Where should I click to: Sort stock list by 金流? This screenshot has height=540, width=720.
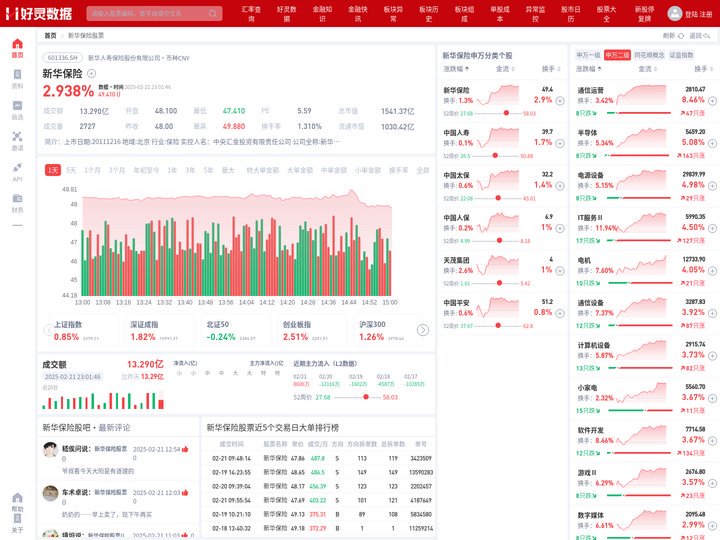point(505,69)
